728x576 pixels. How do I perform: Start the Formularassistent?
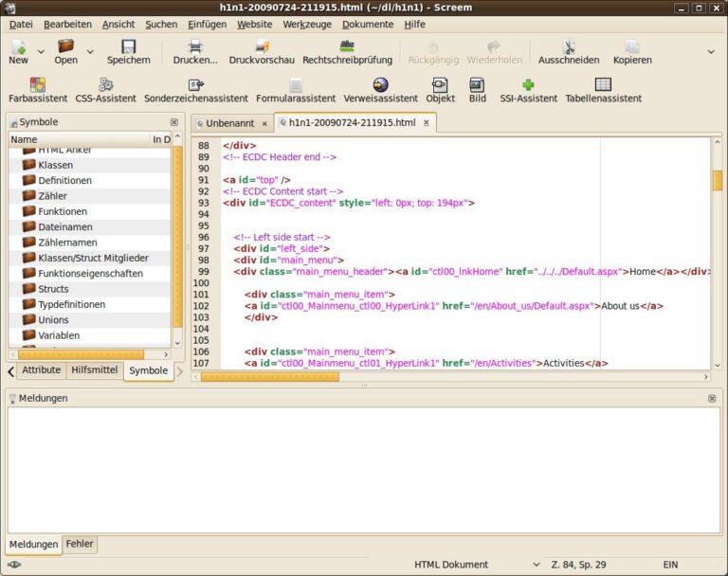pyautogui.click(x=296, y=91)
